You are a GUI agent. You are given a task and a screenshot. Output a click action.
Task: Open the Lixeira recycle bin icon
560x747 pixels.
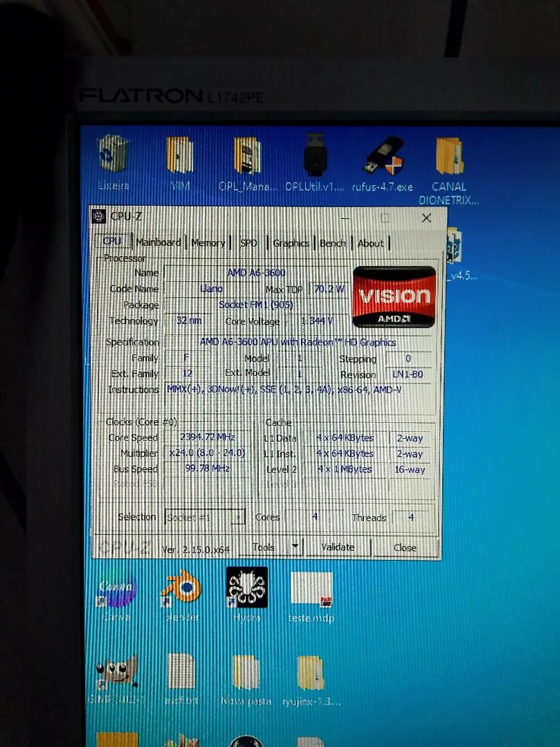(113, 154)
